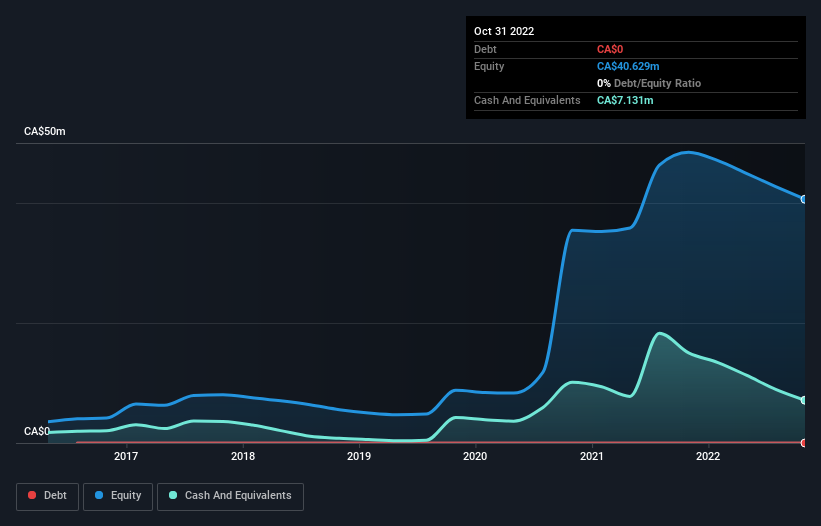Click the Equity row label in tooltip

(x=489, y=66)
